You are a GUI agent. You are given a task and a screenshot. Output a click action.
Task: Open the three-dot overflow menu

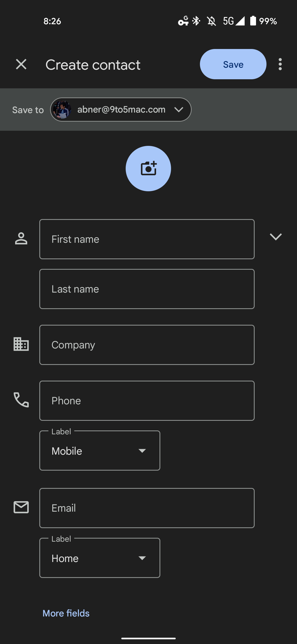coord(280,64)
